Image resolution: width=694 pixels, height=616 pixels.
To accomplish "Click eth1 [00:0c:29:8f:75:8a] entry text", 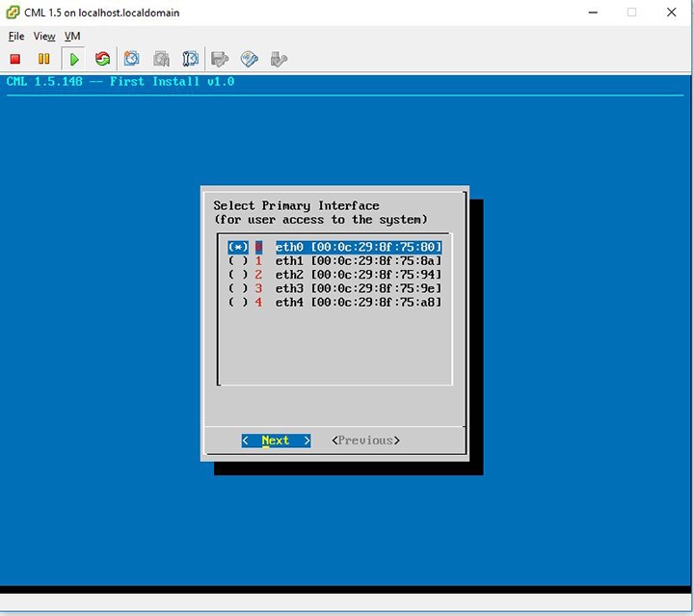I will (x=359, y=260).
